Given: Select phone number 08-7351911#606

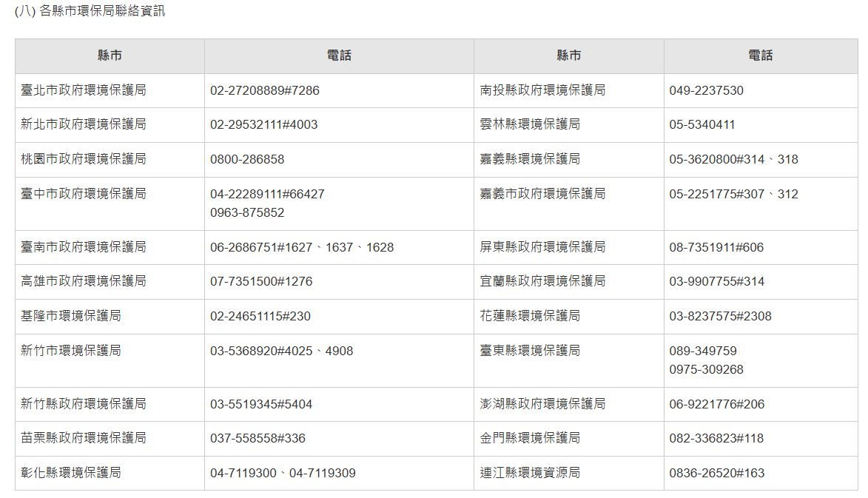Looking at the screenshot, I should pos(716,247).
